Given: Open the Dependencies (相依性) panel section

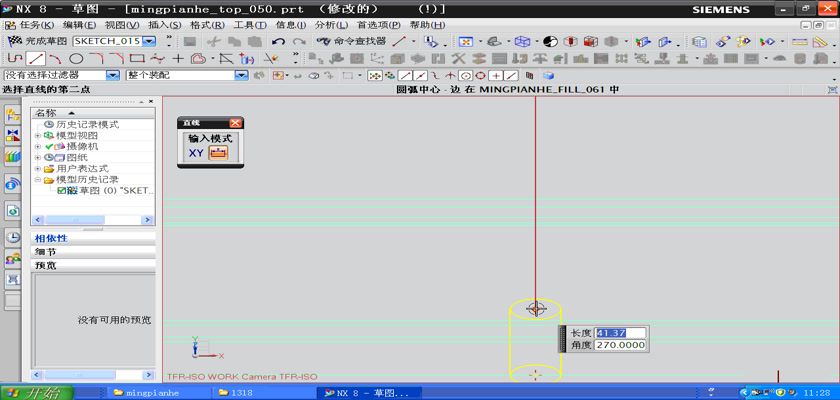Looking at the screenshot, I should (x=93, y=238).
